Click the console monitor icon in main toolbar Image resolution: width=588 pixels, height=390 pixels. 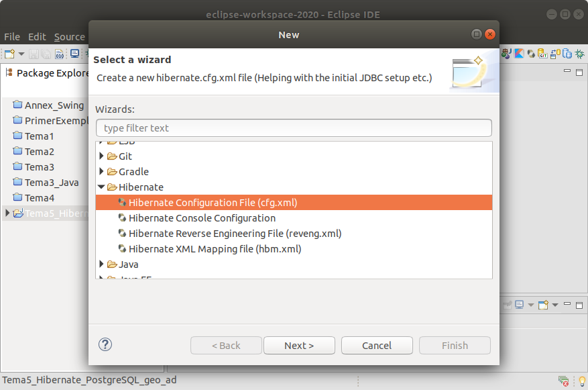(74, 54)
